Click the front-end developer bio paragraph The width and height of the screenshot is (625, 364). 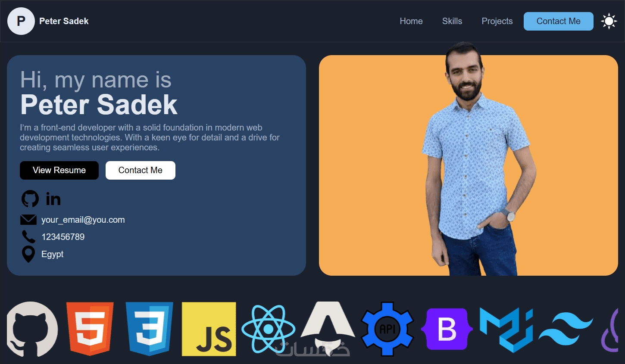(x=150, y=137)
